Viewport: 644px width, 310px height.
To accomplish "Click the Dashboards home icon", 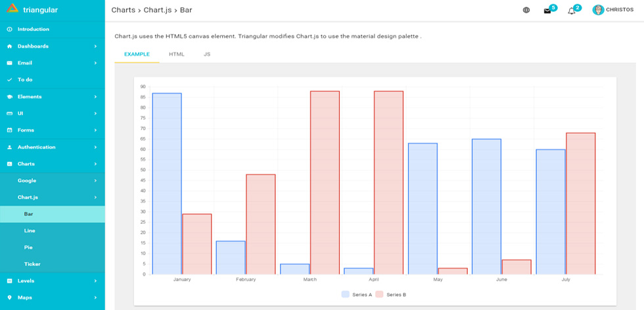I will tap(9, 47).
